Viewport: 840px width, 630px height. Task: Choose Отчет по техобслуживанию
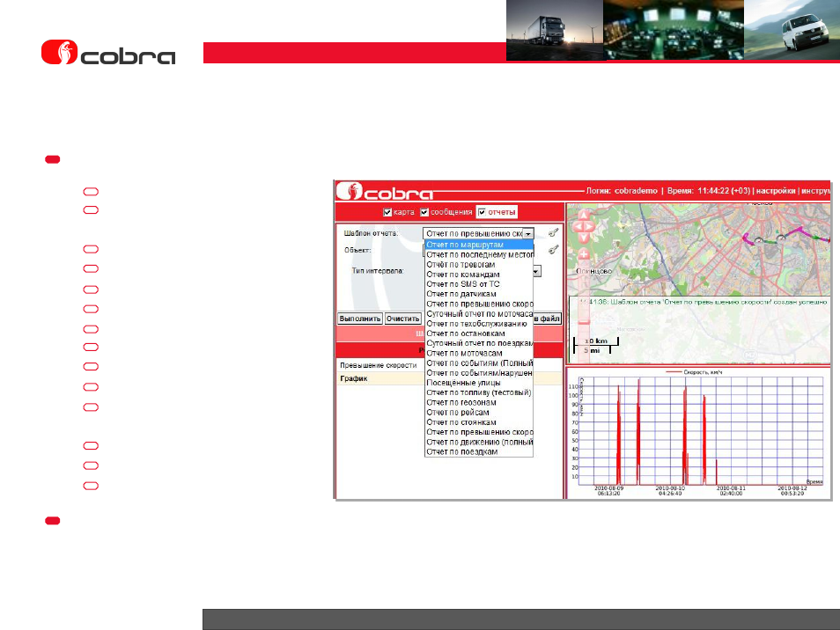click(x=479, y=324)
